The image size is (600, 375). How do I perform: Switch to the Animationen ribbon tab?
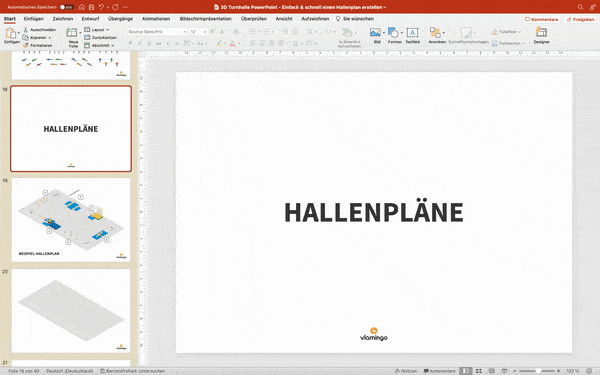(156, 18)
